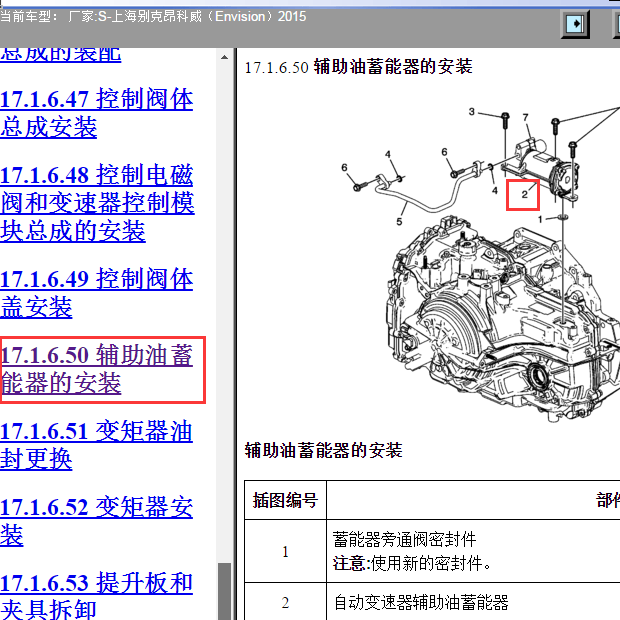Click caption 辅助油蓄能器的安装 below diagram

click(x=323, y=450)
